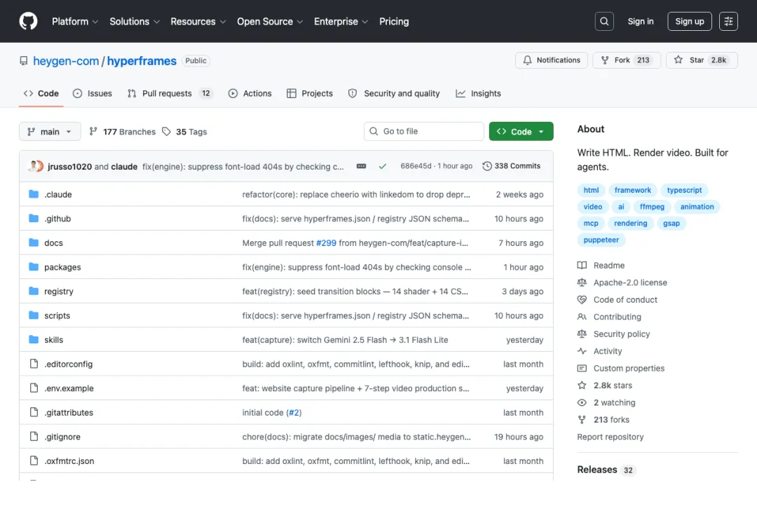757x532 pixels.
Task: Click the Sign up button
Action: [689, 21]
